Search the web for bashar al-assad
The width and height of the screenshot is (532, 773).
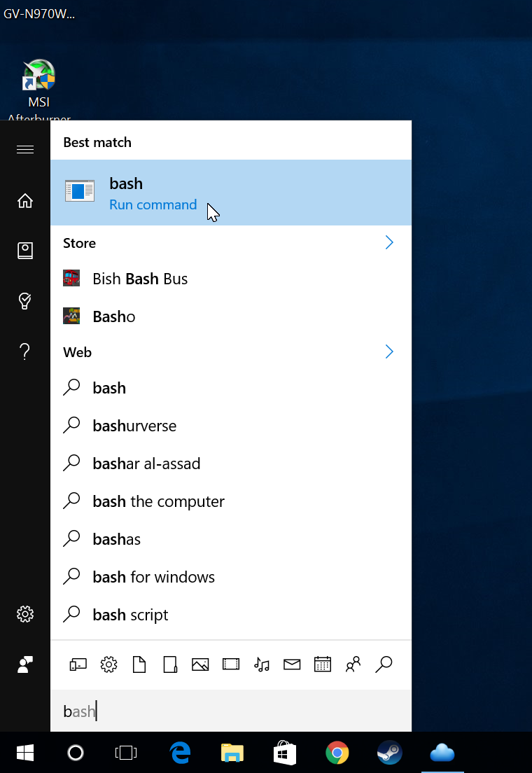(231, 464)
